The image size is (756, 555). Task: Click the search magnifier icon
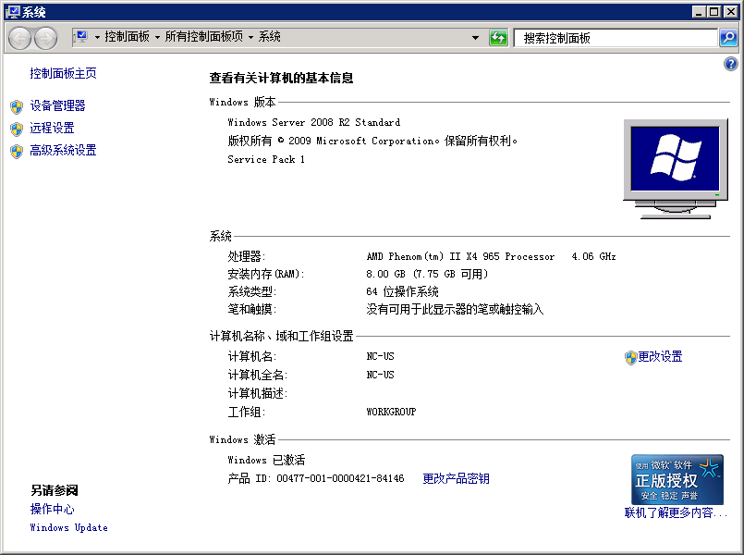tap(728, 38)
